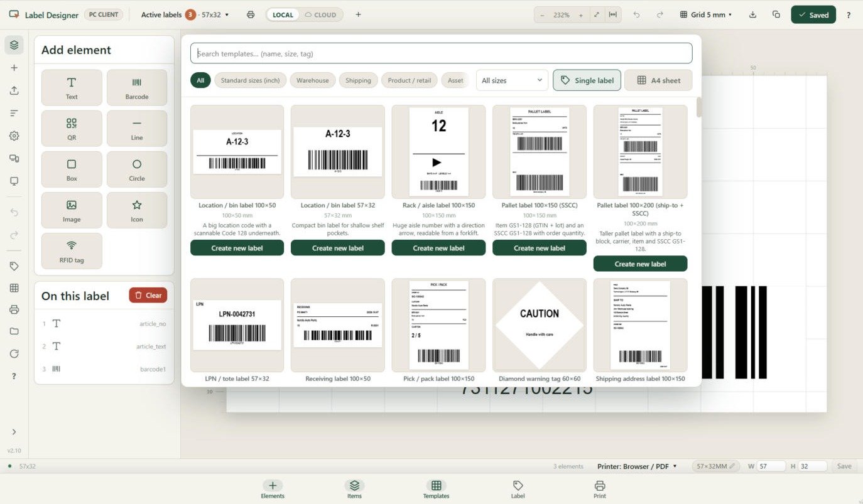Add an Icon element
Viewport: 863px width, 504px height.
[137, 210]
